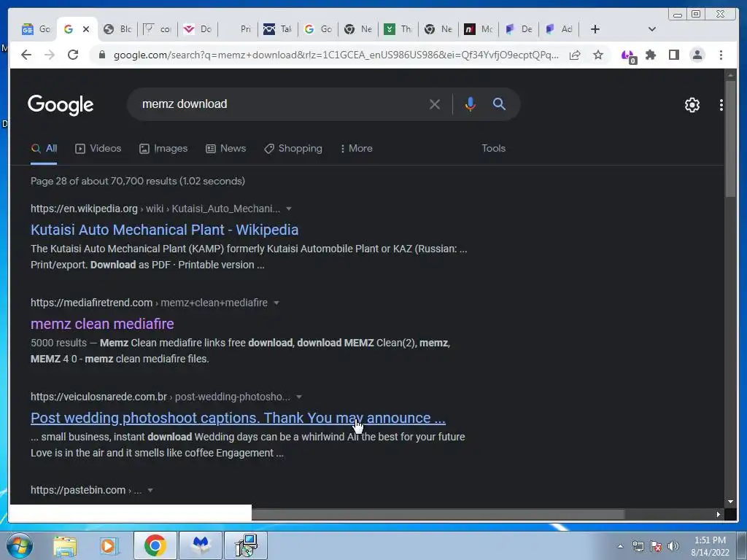Image resolution: width=747 pixels, height=560 pixels.
Task: Click the vertical scrollbar thumb
Action: click(x=730, y=138)
